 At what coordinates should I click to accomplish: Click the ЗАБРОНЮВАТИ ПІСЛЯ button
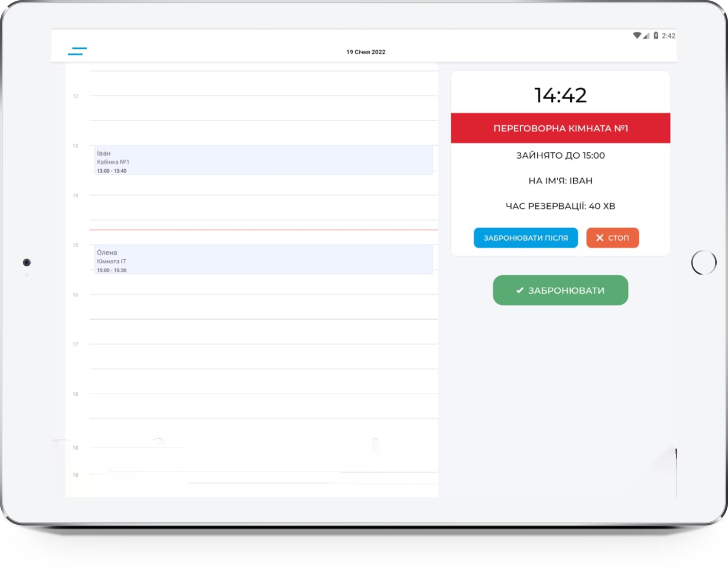coord(525,238)
